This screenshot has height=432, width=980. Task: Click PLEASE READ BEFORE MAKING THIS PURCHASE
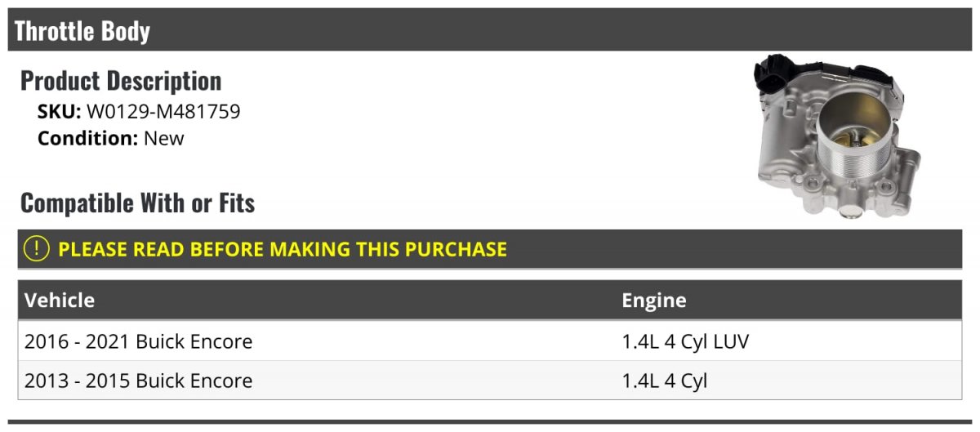(x=283, y=250)
